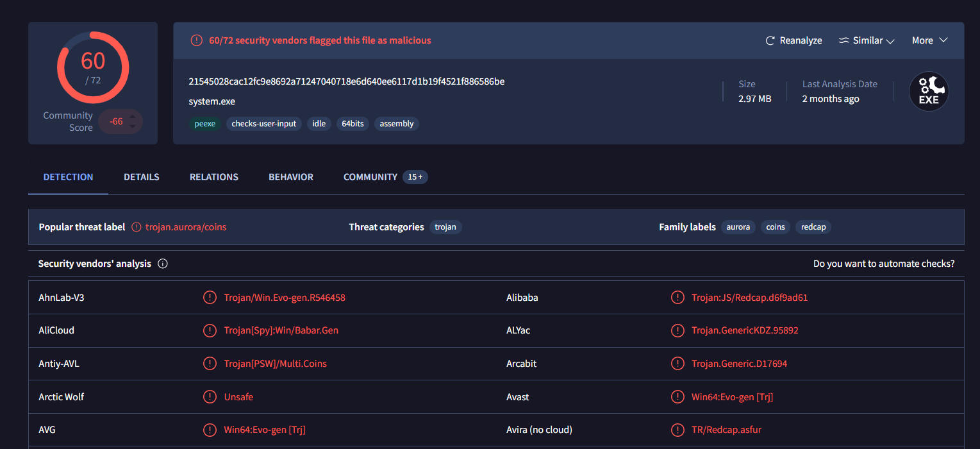Click alert icon next to trojan.aurora/coins label
The width and height of the screenshot is (980, 449).
137,227
